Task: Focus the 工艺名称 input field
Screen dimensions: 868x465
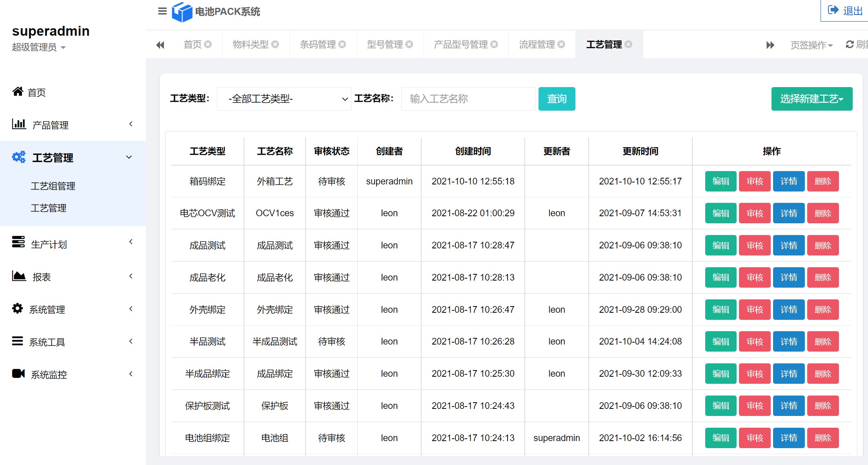Action: [x=468, y=99]
